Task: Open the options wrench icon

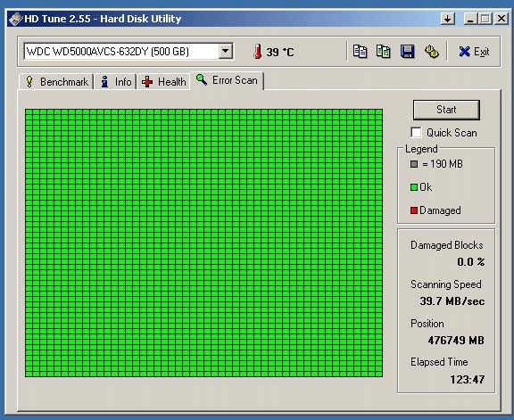Action: 431,52
